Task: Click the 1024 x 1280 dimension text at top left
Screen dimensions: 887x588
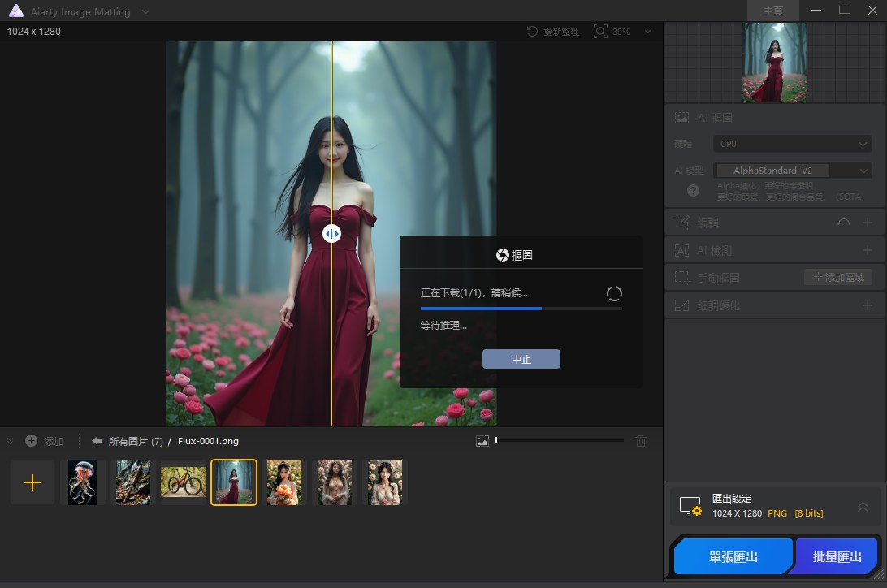Action: (x=34, y=32)
